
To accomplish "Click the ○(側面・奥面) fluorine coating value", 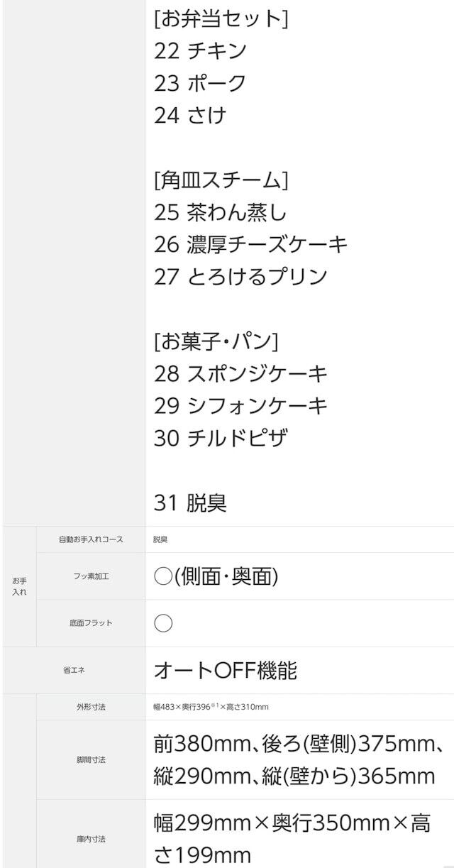I will tap(216, 576).
